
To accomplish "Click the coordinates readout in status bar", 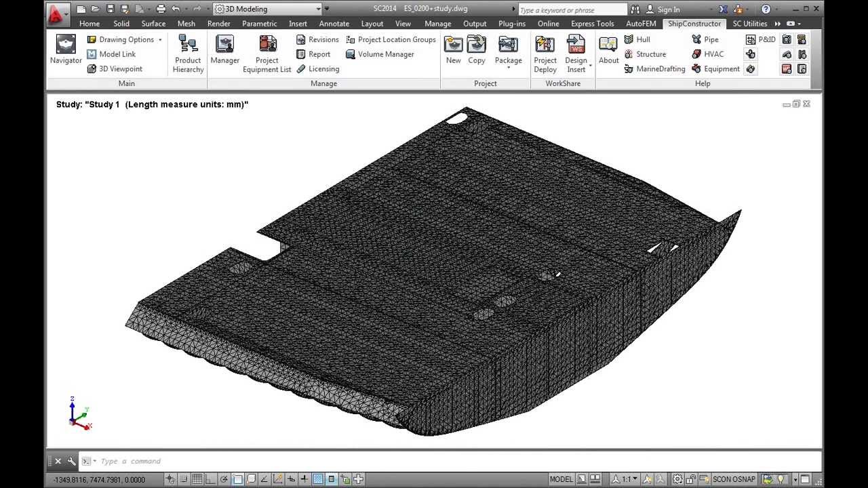I will point(99,479).
